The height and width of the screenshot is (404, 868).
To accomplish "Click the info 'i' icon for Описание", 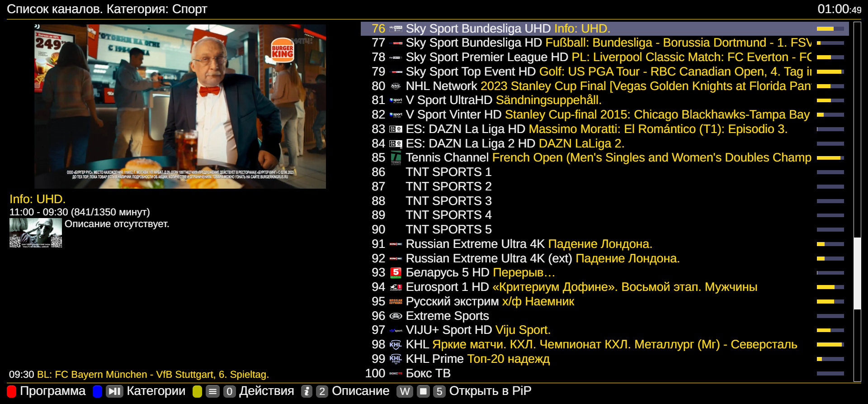I will click(307, 391).
